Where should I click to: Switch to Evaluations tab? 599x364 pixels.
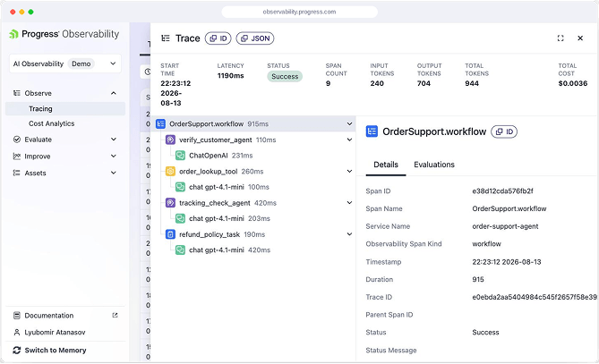(434, 165)
